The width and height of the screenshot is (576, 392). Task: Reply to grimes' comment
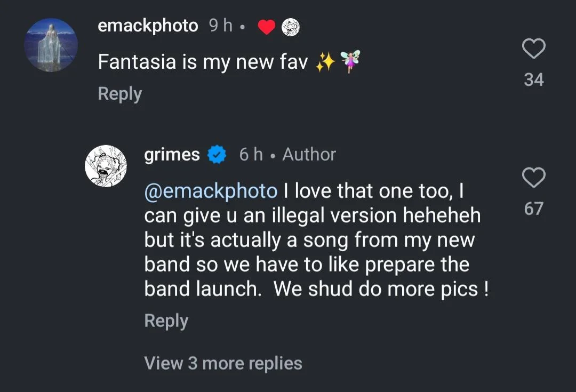(166, 321)
